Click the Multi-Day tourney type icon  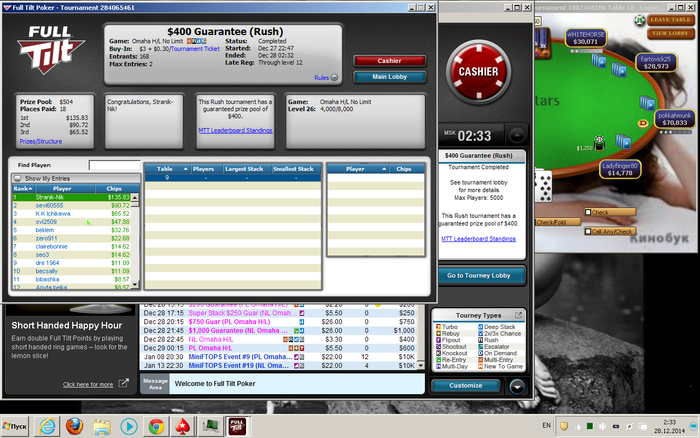click(x=438, y=367)
